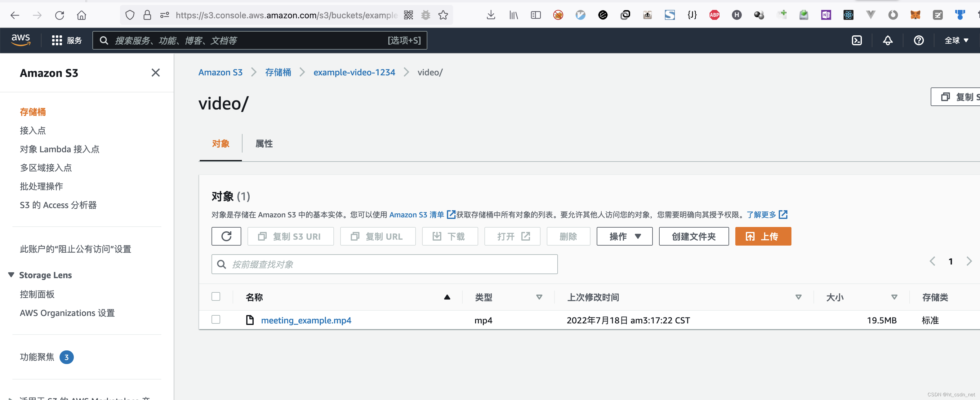Click the 下载 download button
Screen dimensions: 980x400
tap(450, 237)
